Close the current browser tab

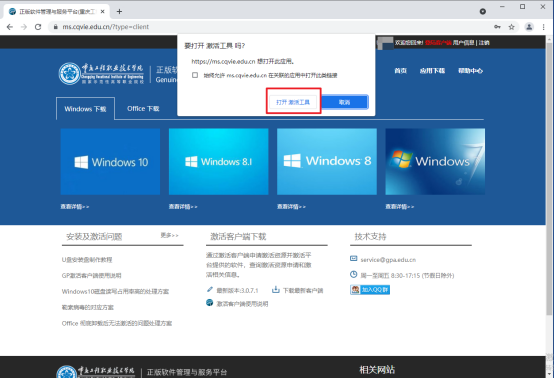tap(102, 12)
